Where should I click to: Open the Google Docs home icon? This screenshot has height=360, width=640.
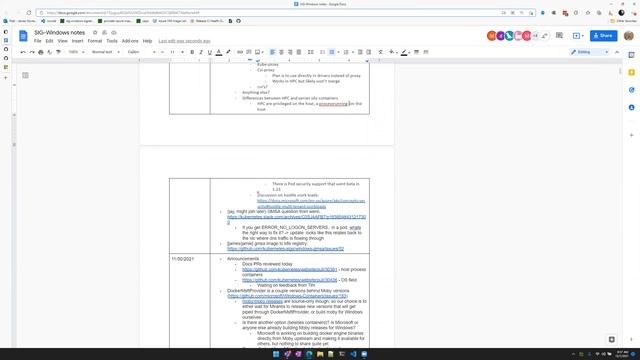click(23, 36)
